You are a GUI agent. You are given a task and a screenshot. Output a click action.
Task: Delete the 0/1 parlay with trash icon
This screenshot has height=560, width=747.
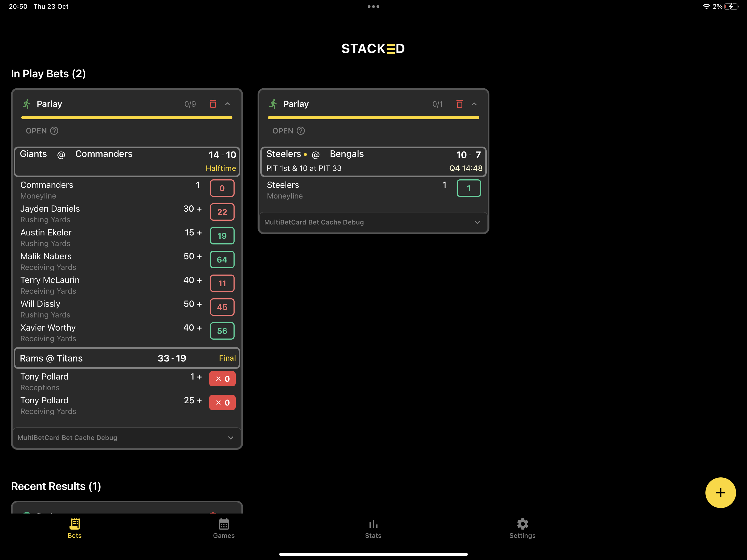pos(459,104)
